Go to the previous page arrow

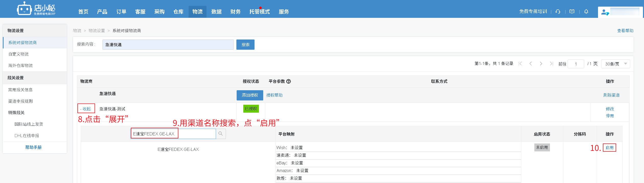[531, 64]
